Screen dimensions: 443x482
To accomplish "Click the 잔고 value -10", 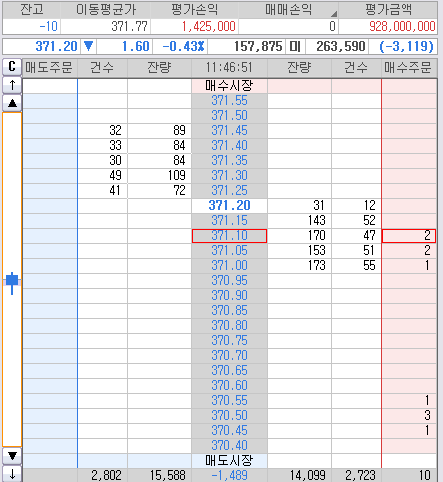I will pos(32,26).
